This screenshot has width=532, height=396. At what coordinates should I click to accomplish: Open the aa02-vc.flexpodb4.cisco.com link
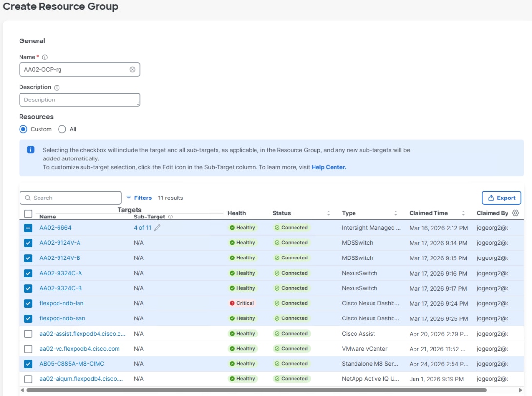(x=80, y=349)
